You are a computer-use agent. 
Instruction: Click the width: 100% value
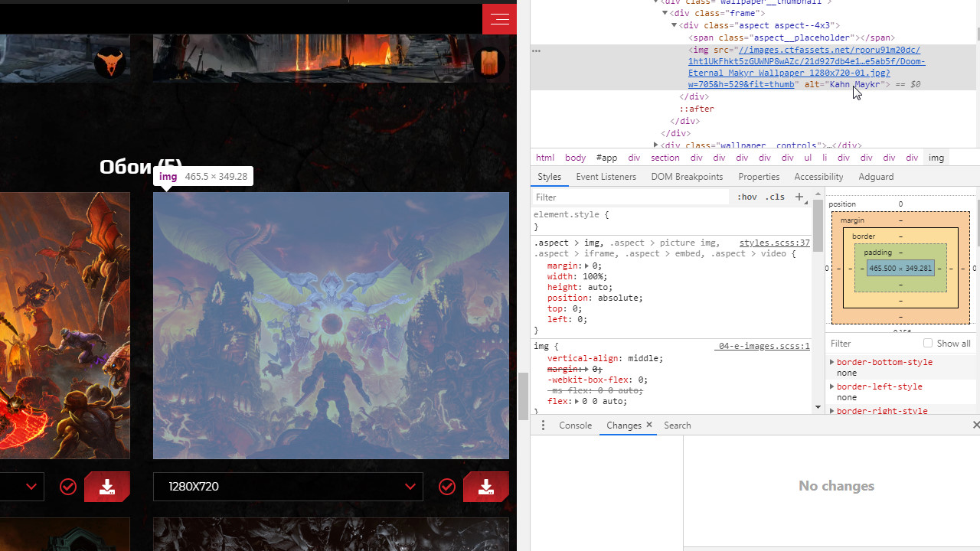tap(593, 276)
